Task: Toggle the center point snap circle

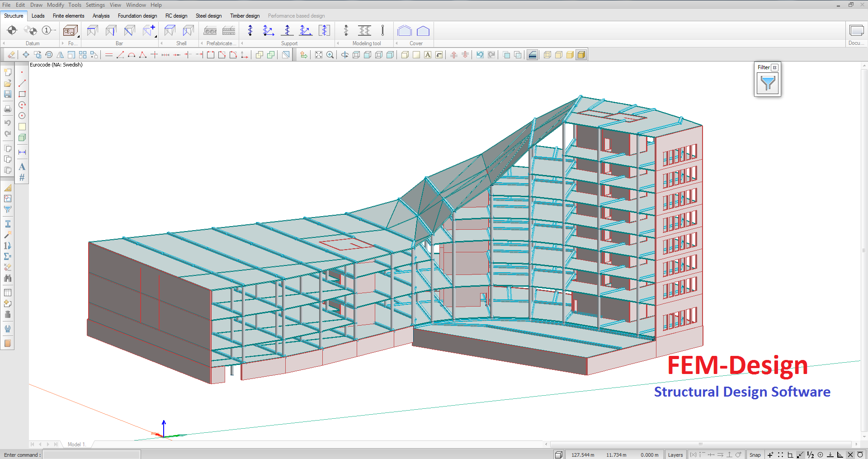Action: (820, 455)
